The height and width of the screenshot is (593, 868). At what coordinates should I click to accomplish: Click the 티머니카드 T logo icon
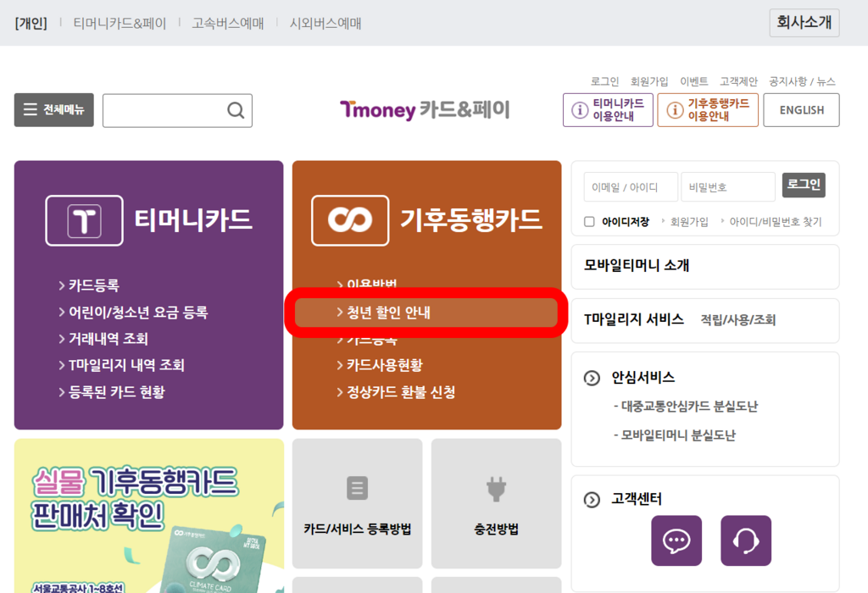click(x=84, y=220)
